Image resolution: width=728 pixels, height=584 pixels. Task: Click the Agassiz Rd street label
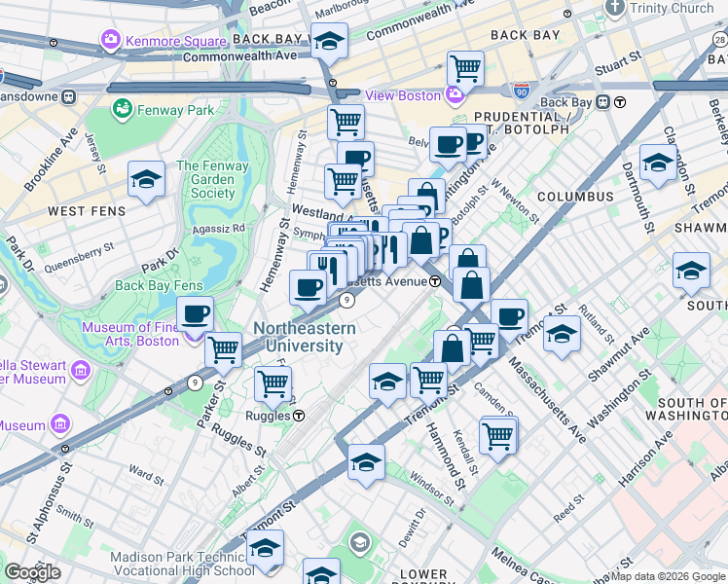coord(219,229)
